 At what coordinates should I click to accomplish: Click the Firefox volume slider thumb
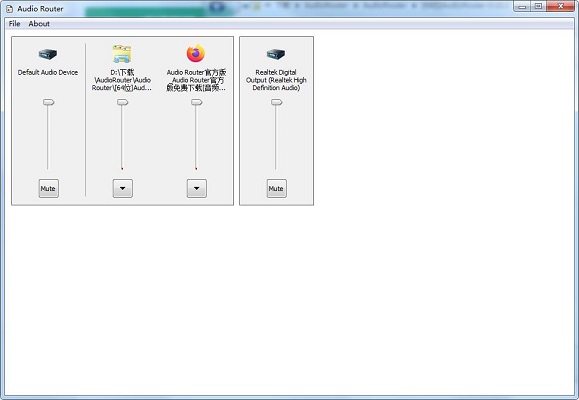click(x=197, y=102)
